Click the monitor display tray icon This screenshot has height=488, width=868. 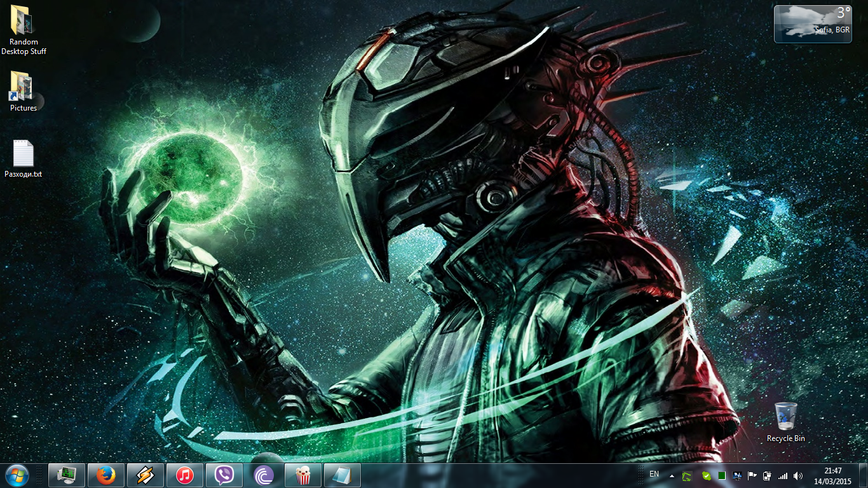click(737, 475)
